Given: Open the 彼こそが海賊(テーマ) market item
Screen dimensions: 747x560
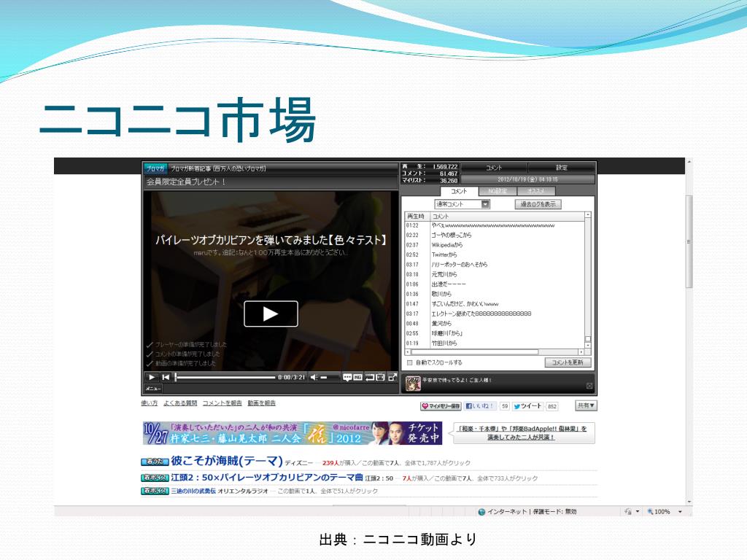Looking at the screenshot, I should (227, 461).
